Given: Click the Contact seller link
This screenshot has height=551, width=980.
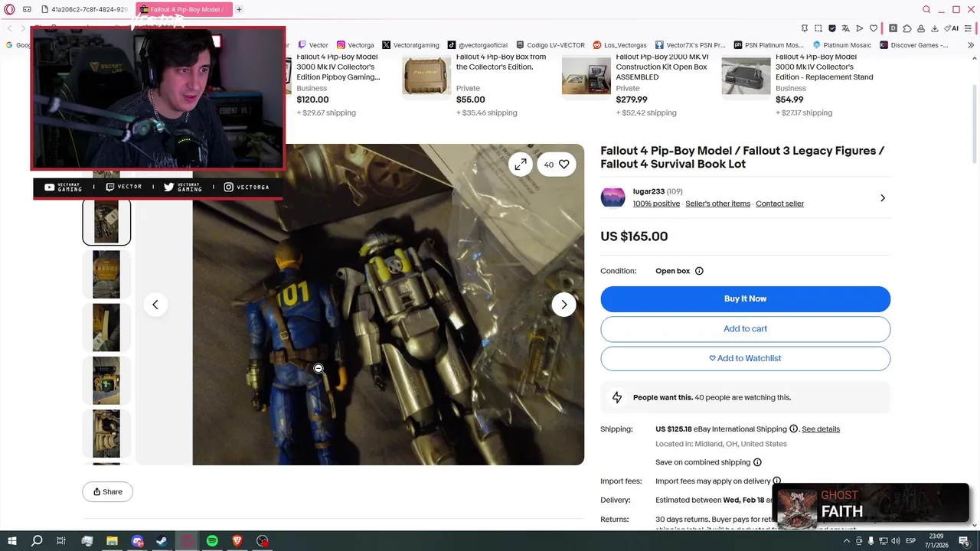Looking at the screenshot, I should (779, 204).
